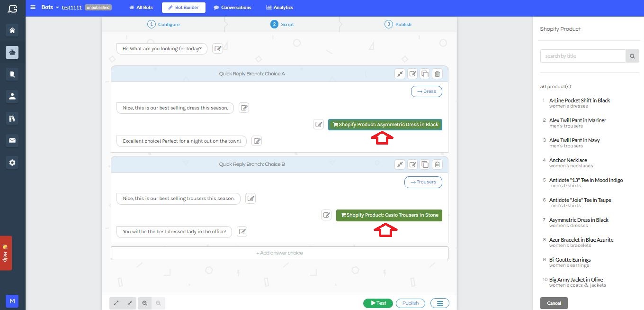Screen dimensions: 644x310
Task: Click the M user avatar in sidebar
Action: tap(12, 301)
